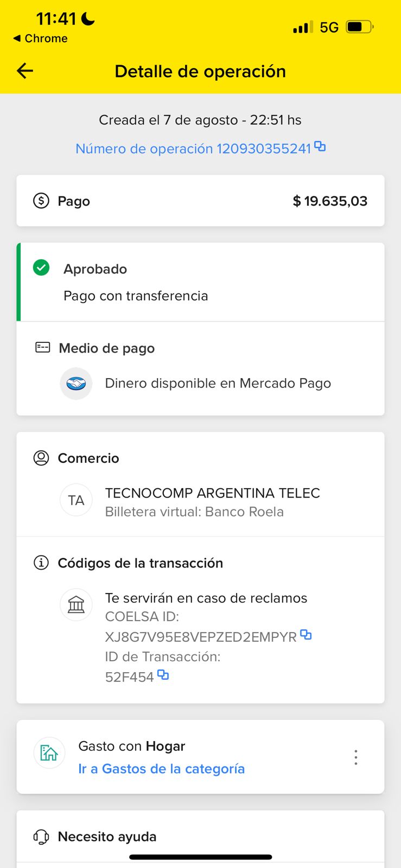Open Ir a Gastos de la categoría
401x868 pixels.
(x=162, y=769)
